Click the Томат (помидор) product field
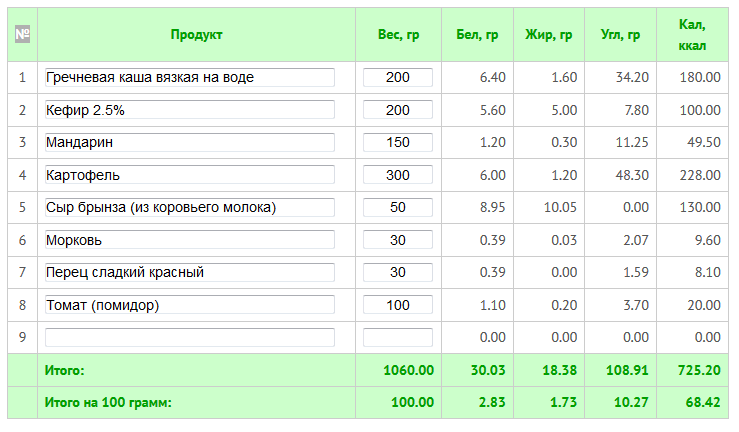This screenshot has width=739, height=432. pos(189,305)
